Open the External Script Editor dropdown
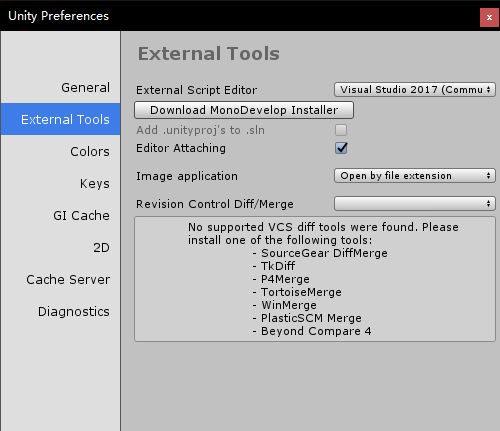 (415, 90)
